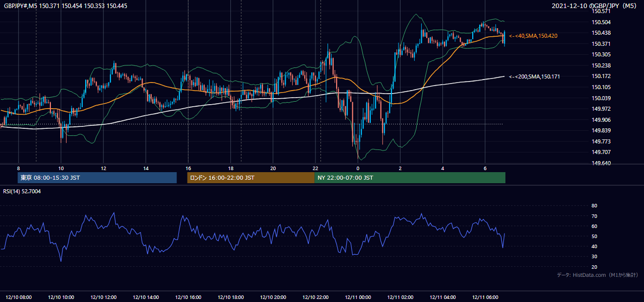Click the bottom time label 12/10 22:00
Viewport: 644px width, 302px height.
coord(315,297)
